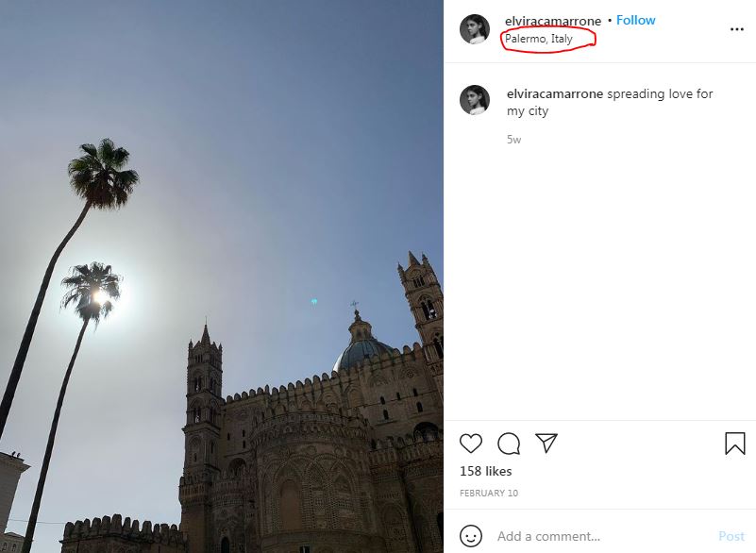The height and width of the screenshot is (553, 756).
Task: Share post with paper plane icon
Action: (x=546, y=443)
